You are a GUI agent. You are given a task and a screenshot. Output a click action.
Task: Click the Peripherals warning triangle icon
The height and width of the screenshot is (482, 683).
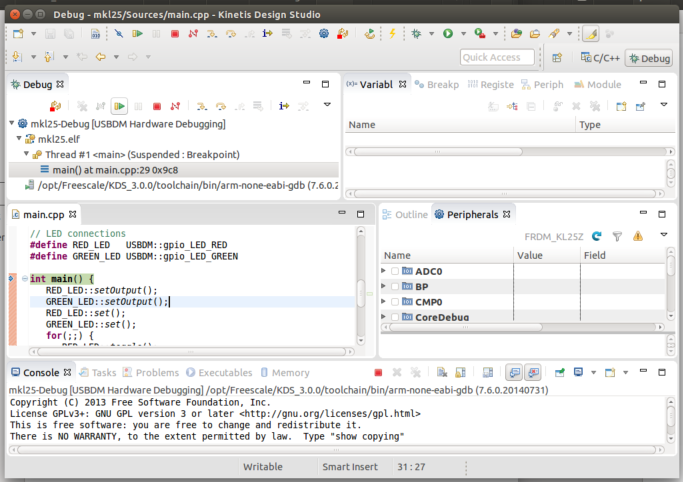point(638,236)
